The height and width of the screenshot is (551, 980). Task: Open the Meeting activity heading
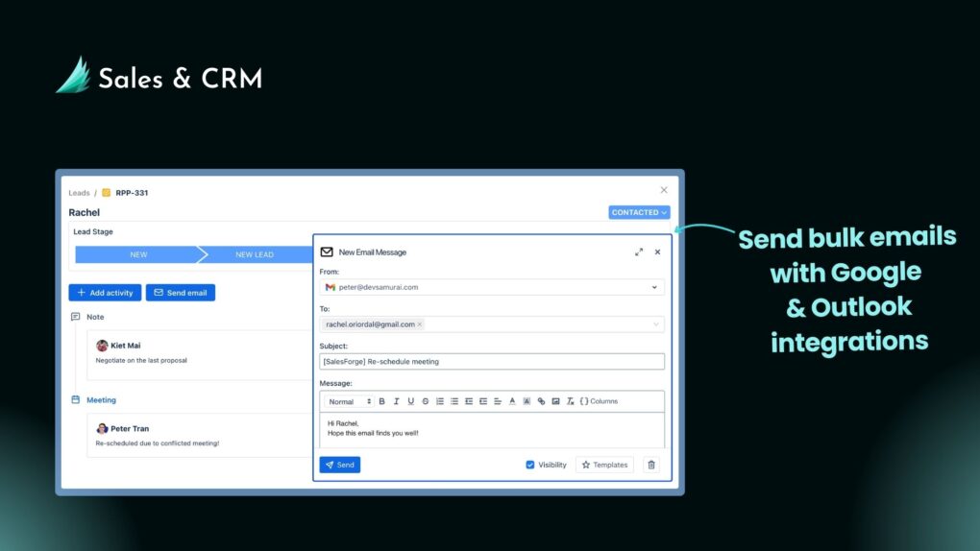pos(101,400)
